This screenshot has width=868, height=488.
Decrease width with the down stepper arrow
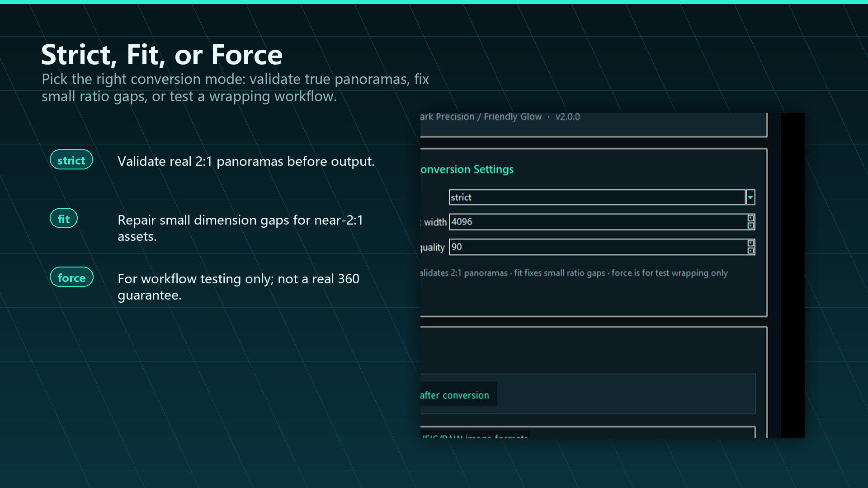(750, 225)
